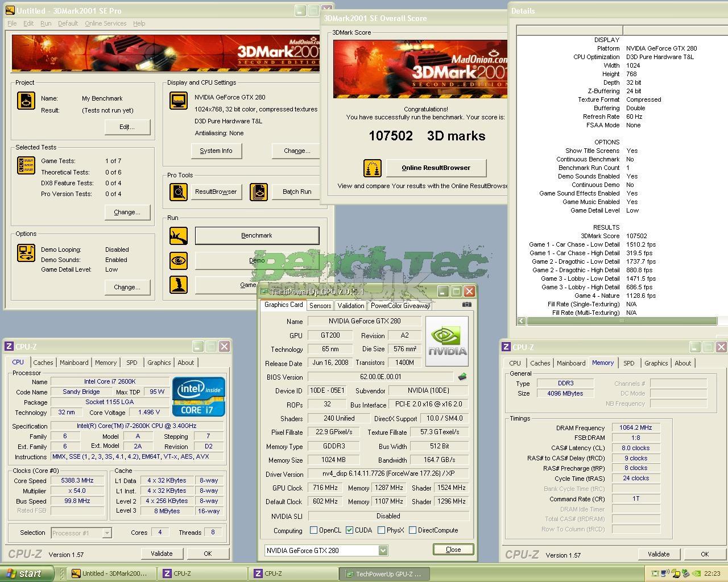Click Change... in Options section

click(x=127, y=287)
